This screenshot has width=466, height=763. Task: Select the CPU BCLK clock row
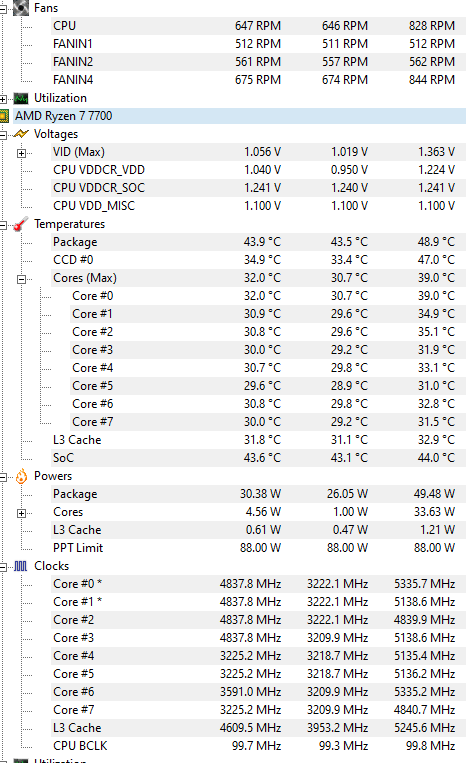(x=258, y=746)
